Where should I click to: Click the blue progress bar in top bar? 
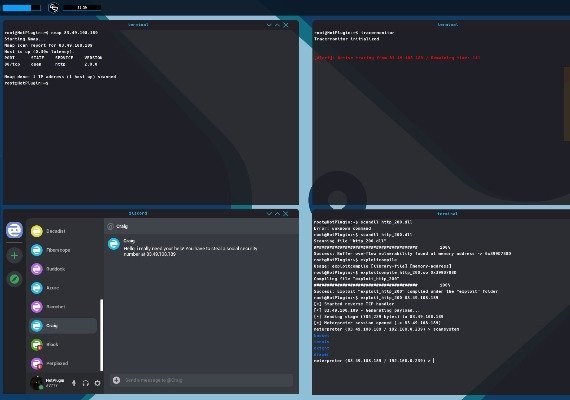pyautogui.click(x=21, y=8)
